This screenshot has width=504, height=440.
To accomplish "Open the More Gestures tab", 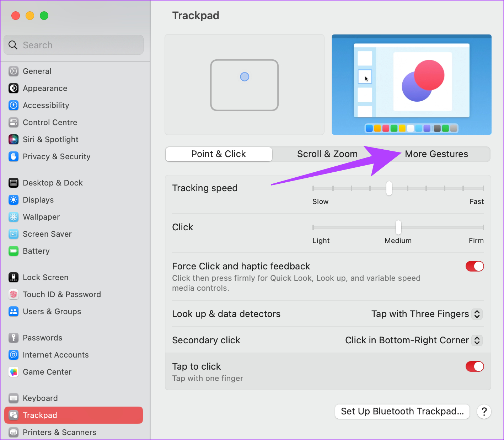I will pyautogui.click(x=436, y=154).
